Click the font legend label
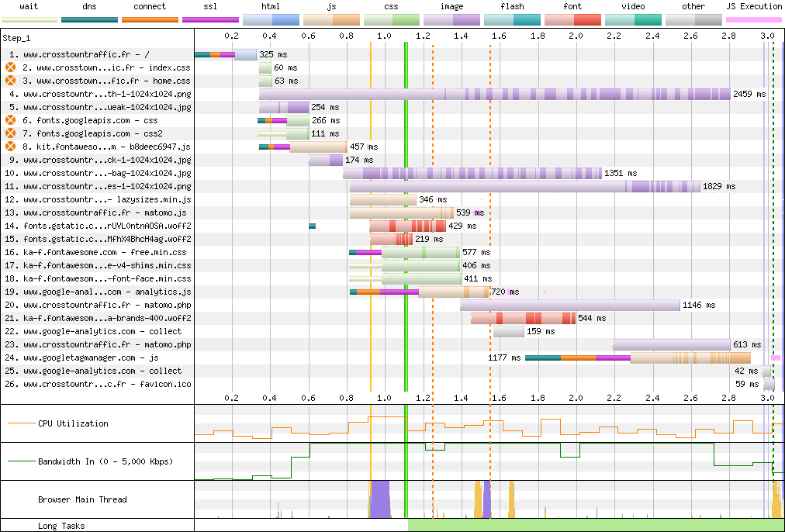 572,6
